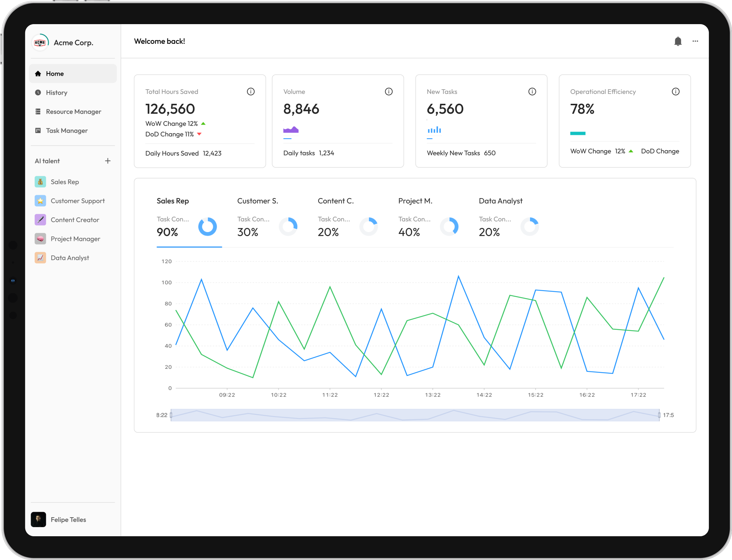This screenshot has height=560, width=732.
Task: Click the right handle of time range slider
Action: click(659, 415)
